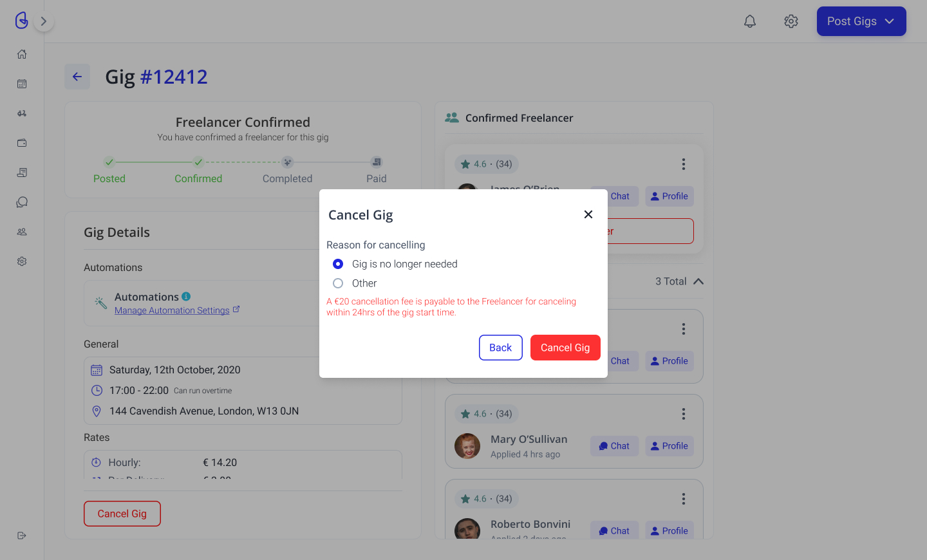Go back using the arrow beside Gig #12412

[x=77, y=77]
